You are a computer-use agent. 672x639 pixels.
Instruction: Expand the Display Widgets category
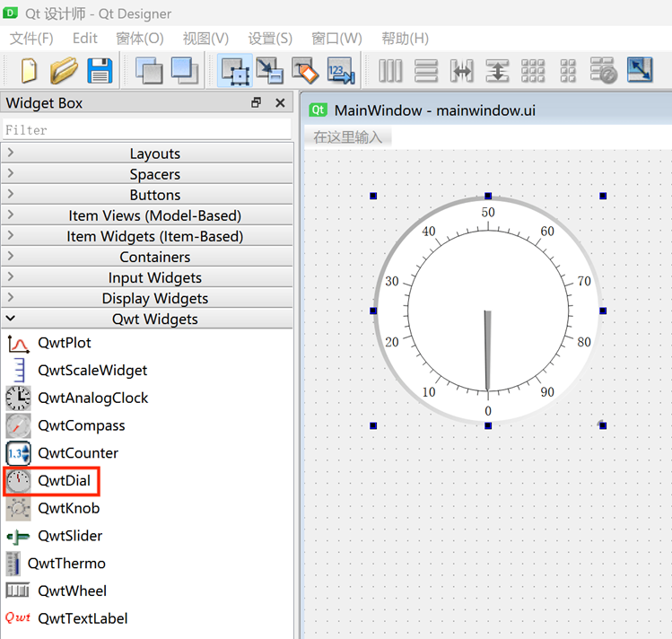[147, 298]
